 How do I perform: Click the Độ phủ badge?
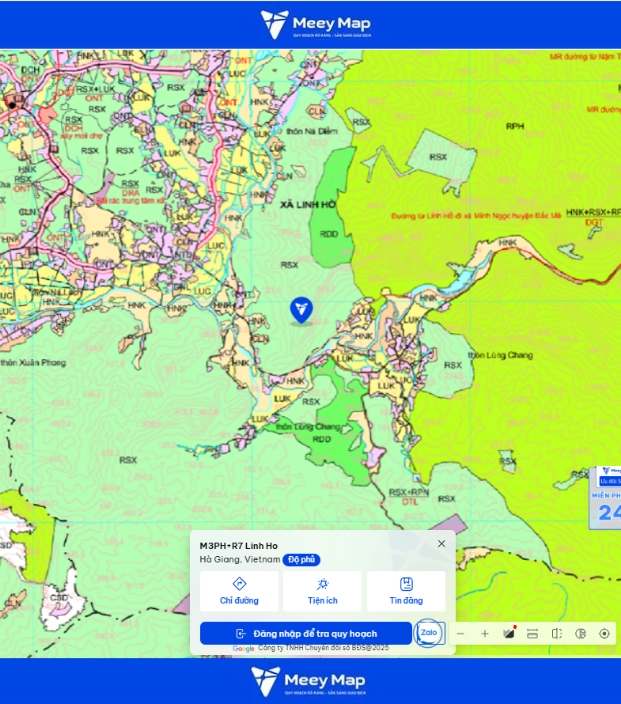[301, 560]
